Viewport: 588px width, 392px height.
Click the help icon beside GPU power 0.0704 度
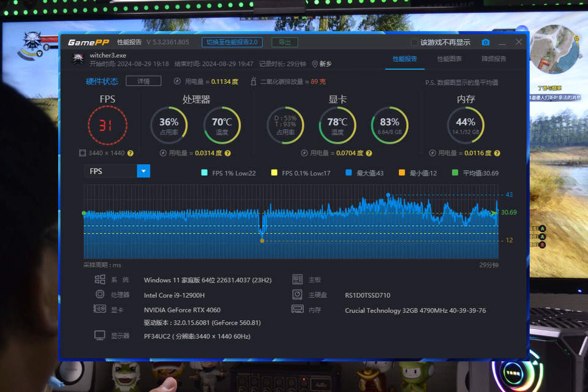point(369,153)
